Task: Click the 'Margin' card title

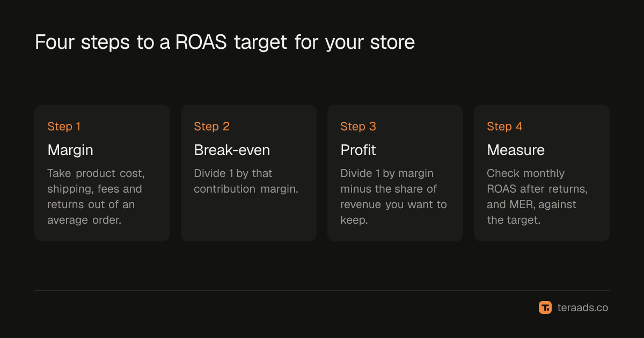Action: click(x=70, y=150)
